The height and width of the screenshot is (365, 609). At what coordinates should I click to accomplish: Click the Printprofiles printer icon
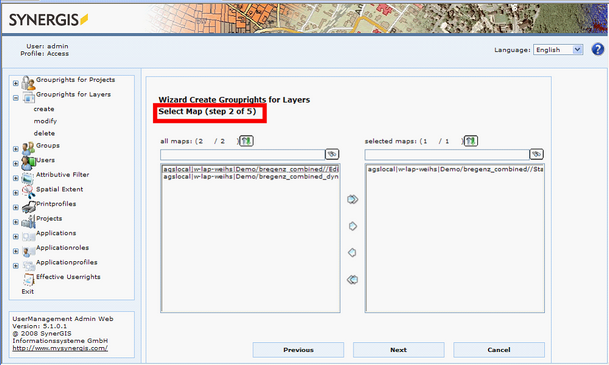pos(28,207)
